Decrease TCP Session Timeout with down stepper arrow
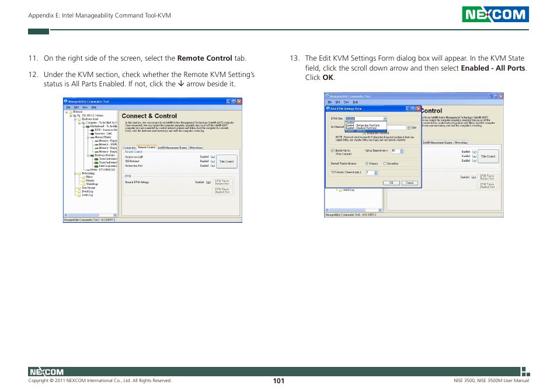 [x=375, y=174]
